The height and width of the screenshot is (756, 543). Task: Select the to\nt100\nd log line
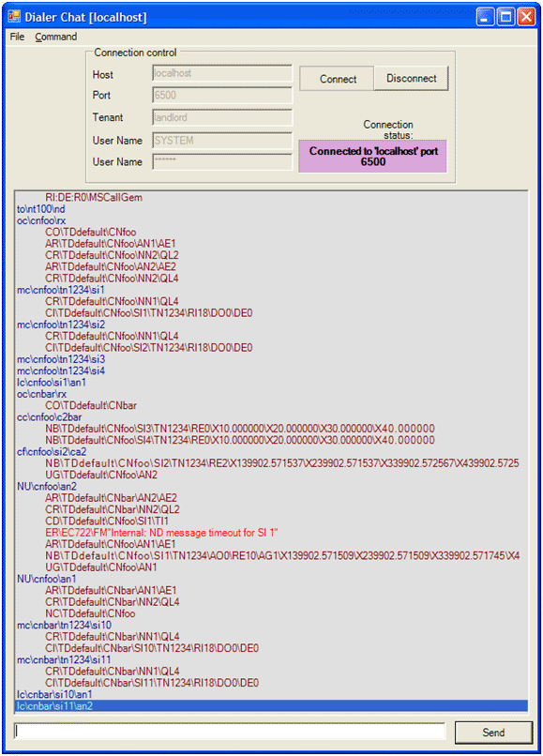41,209
